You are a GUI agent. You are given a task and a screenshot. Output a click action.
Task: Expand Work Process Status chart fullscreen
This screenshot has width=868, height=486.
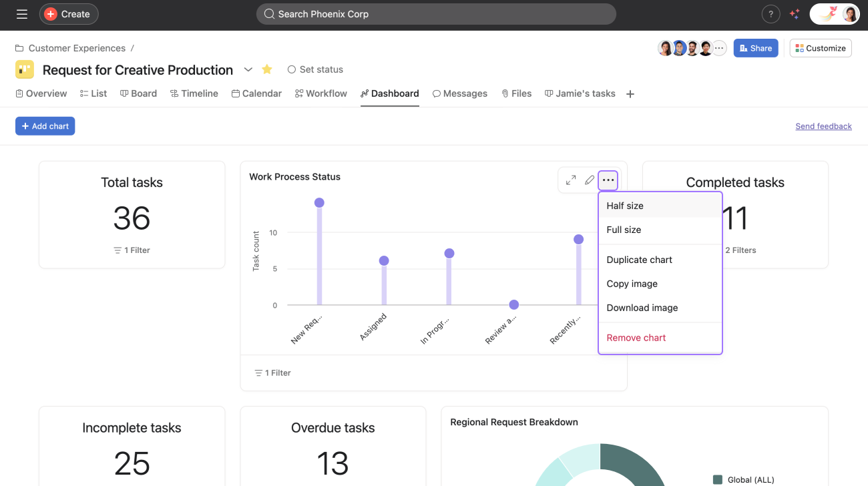(571, 180)
